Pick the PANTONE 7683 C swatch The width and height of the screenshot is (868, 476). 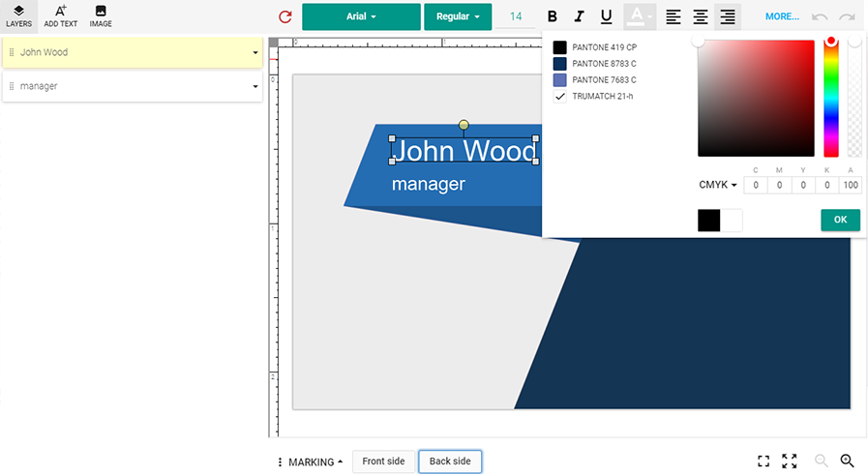[x=559, y=79]
